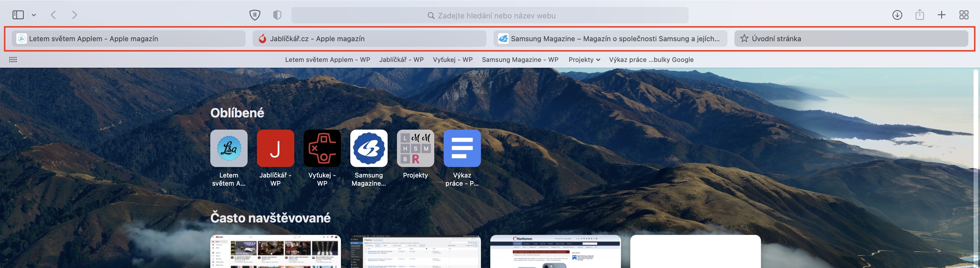Show the tab overview grid

964,15
